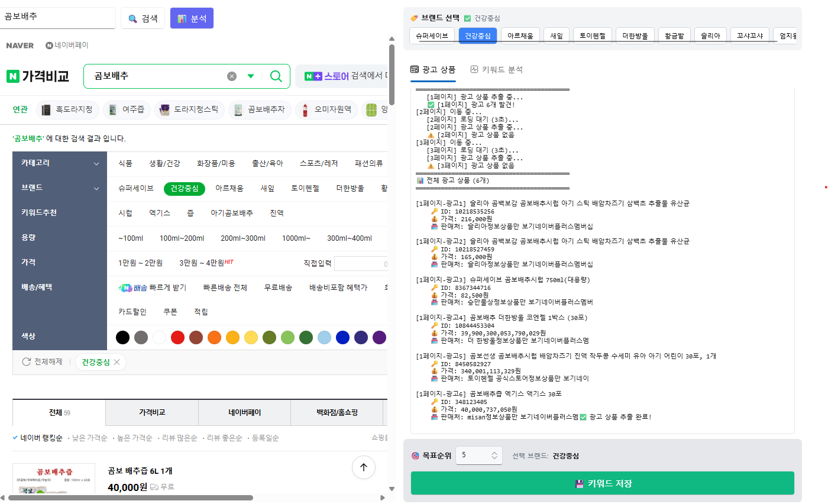Click the 키워드 저장 save button

[601, 483]
